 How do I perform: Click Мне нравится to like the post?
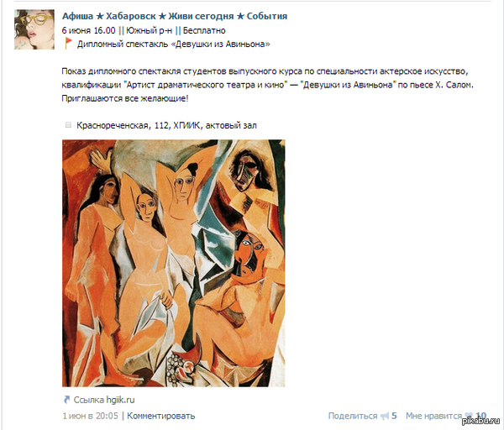(433, 416)
